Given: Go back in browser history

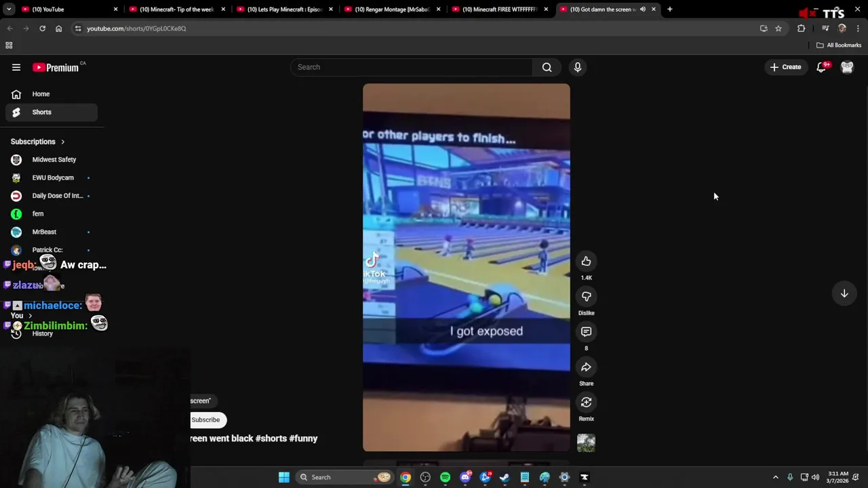Looking at the screenshot, I should point(9,28).
